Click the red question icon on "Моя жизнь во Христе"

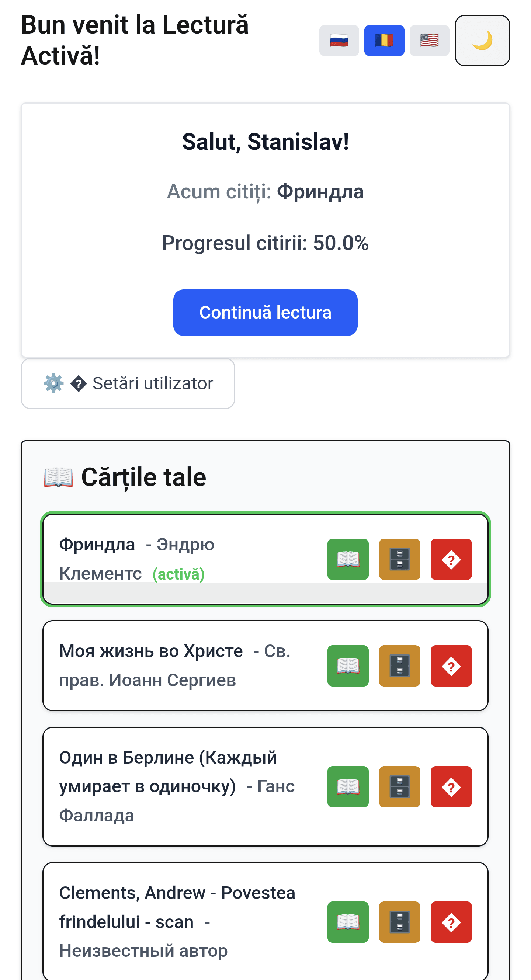tap(451, 666)
